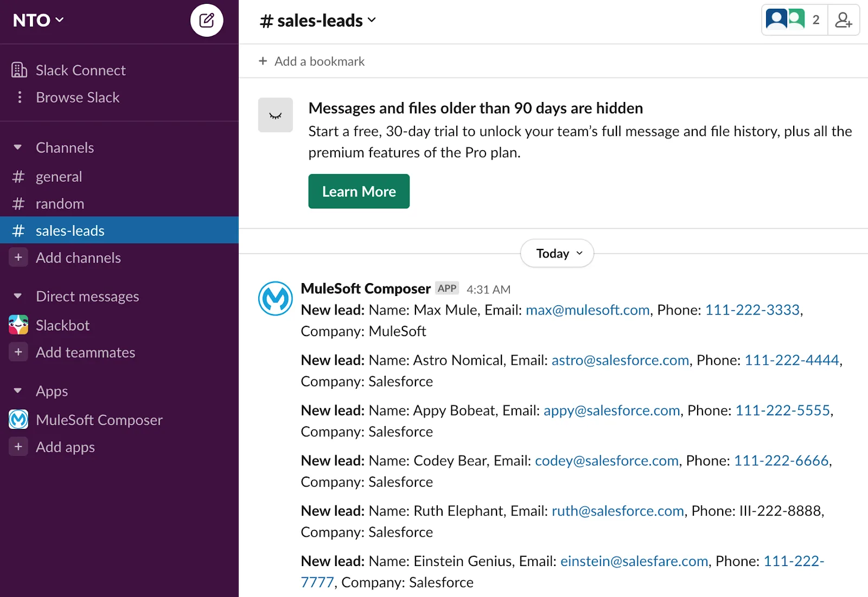Click hash icon beside random channel

tap(18, 204)
